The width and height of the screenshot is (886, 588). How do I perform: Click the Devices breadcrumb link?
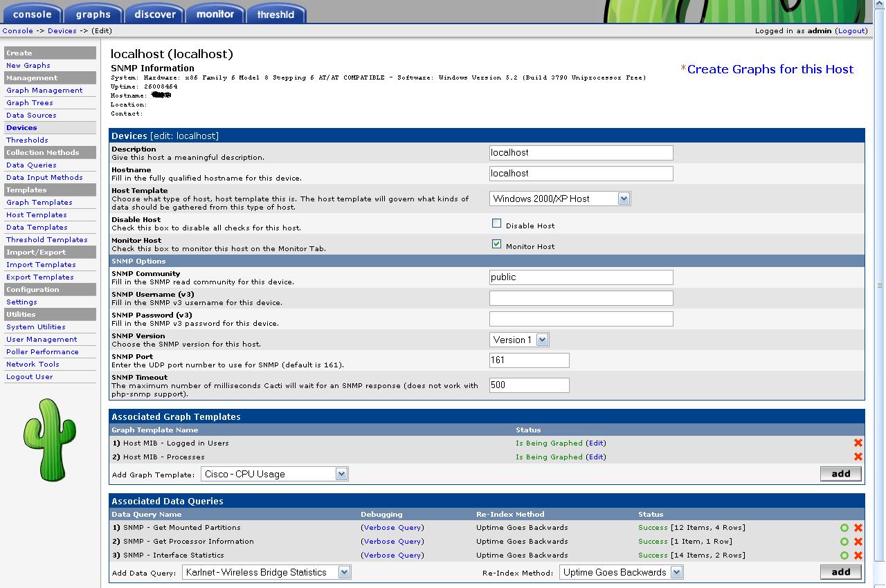[62, 31]
